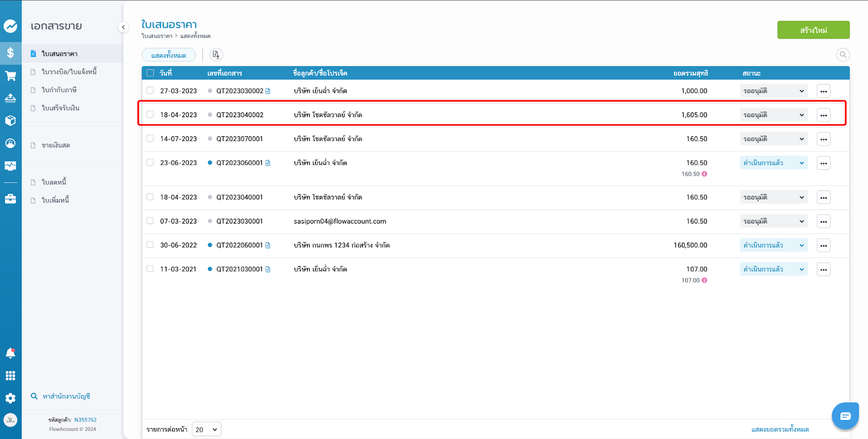Open the items-per-page dropdown showing 20

[206, 429]
